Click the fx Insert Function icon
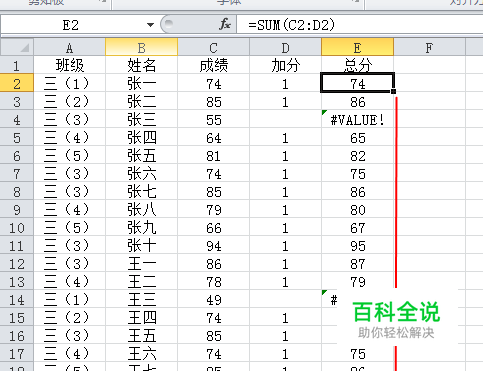Viewport: 483px width, 371px height. coord(225,24)
